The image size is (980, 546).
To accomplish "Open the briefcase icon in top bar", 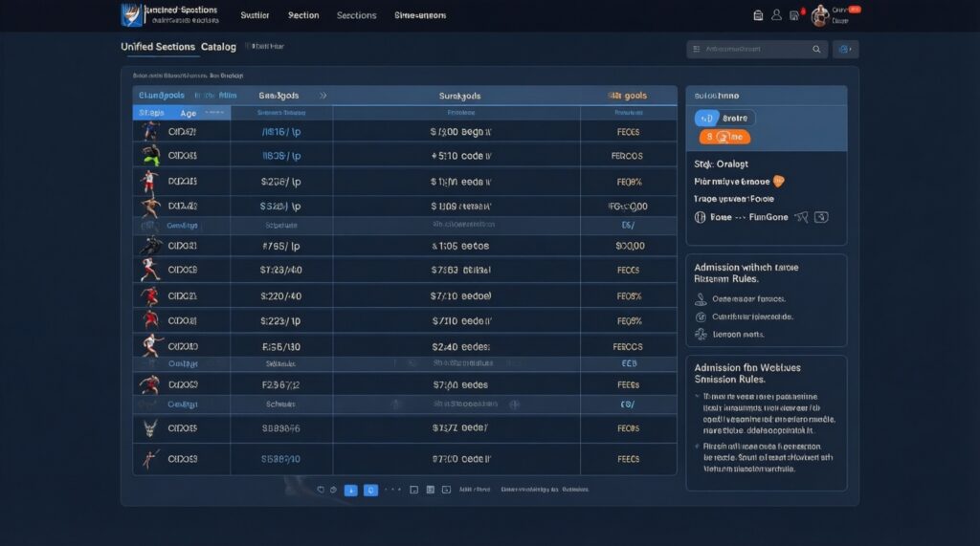I will point(759,15).
